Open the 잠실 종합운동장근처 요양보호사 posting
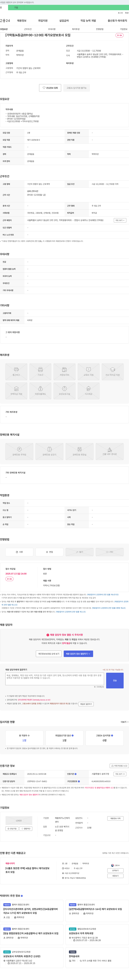The height and width of the screenshot is (980, 129). (31, 933)
